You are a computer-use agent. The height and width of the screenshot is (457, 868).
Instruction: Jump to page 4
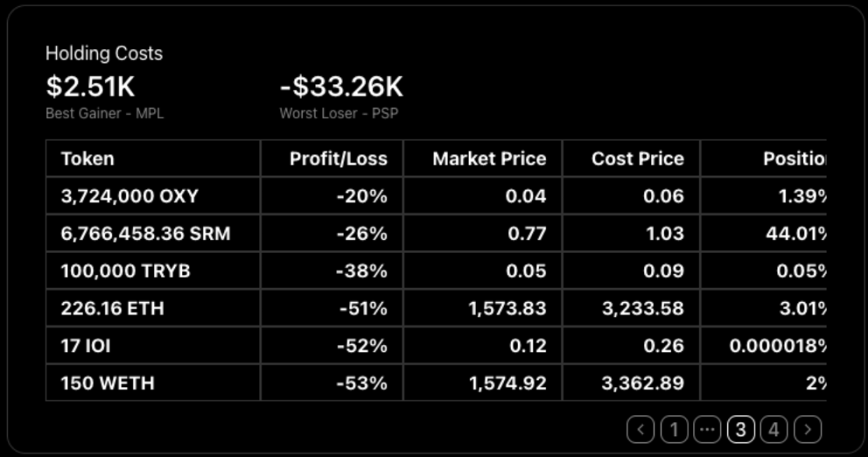pos(775,429)
